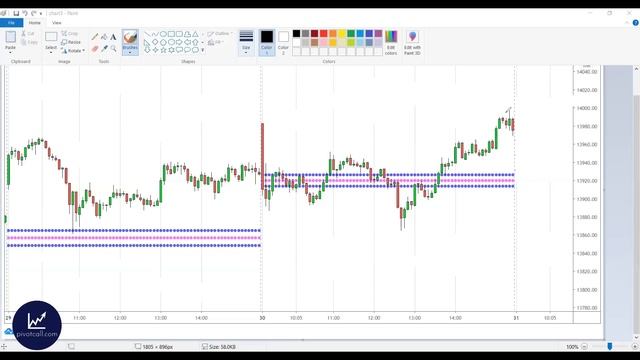This screenshot has width=640, height=360.
Task: Pick the dark red color swatch
Action: 315,33
